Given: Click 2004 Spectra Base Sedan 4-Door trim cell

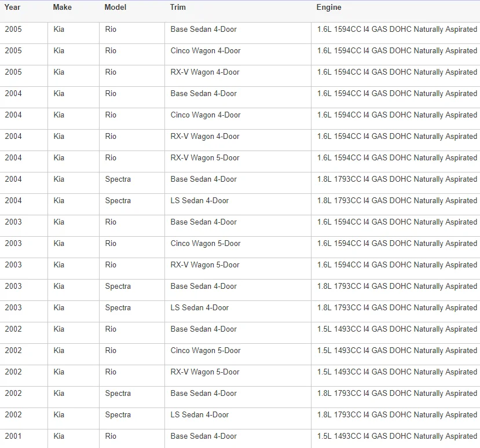Looking at the screenshot, I should click(238, 183).
